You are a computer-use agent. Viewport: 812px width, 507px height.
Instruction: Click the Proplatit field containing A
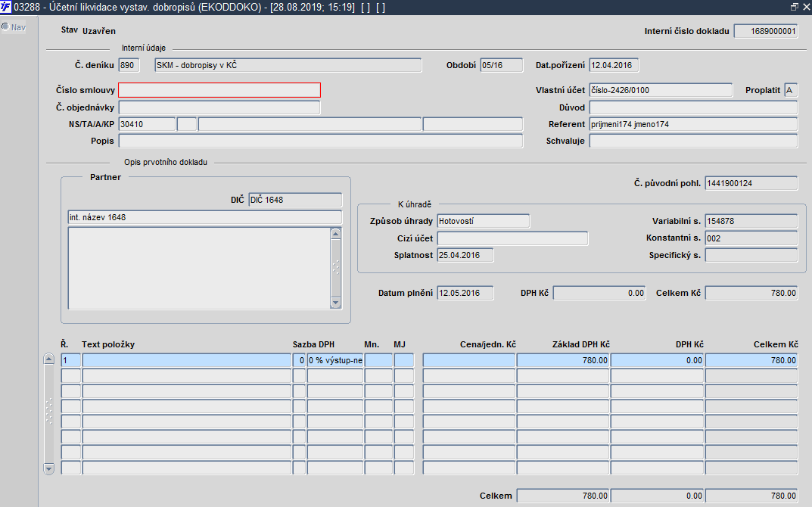pos(791,90)
